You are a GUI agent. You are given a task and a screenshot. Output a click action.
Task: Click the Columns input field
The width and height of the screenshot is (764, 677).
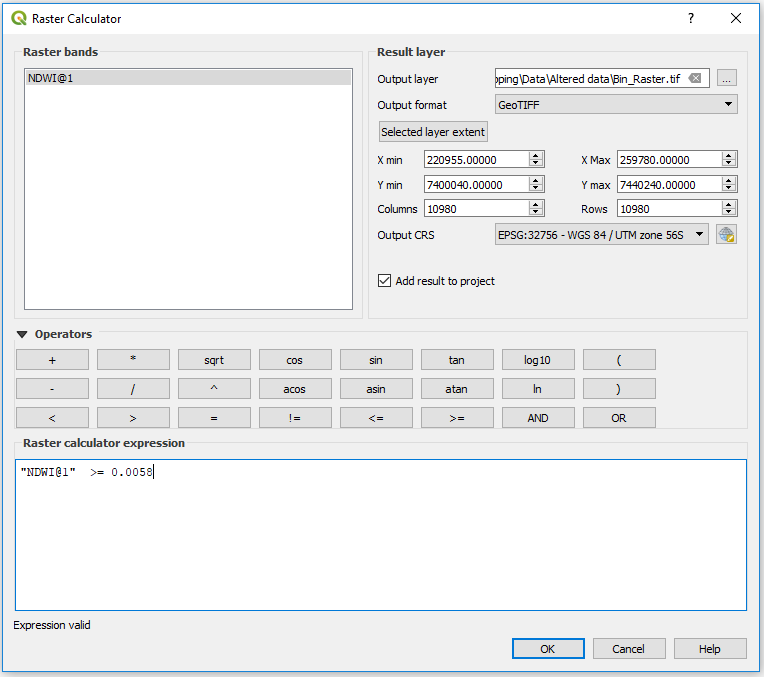pyautogui.click(x=476, y=209)
